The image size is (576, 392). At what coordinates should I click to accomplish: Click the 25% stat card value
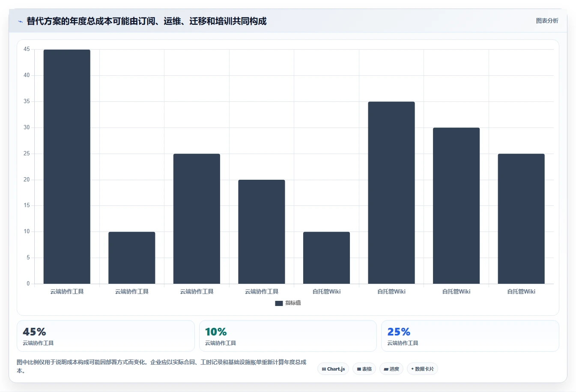pos(399,332)
